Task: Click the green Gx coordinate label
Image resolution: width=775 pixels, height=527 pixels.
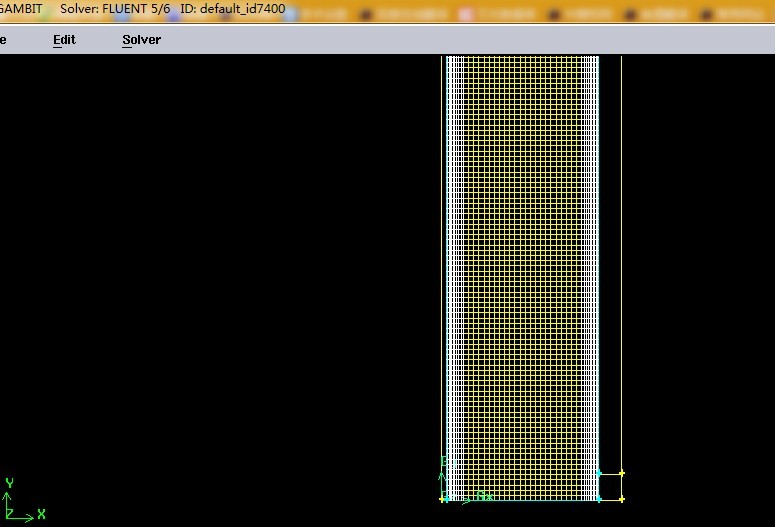Action: coord(483,496)
